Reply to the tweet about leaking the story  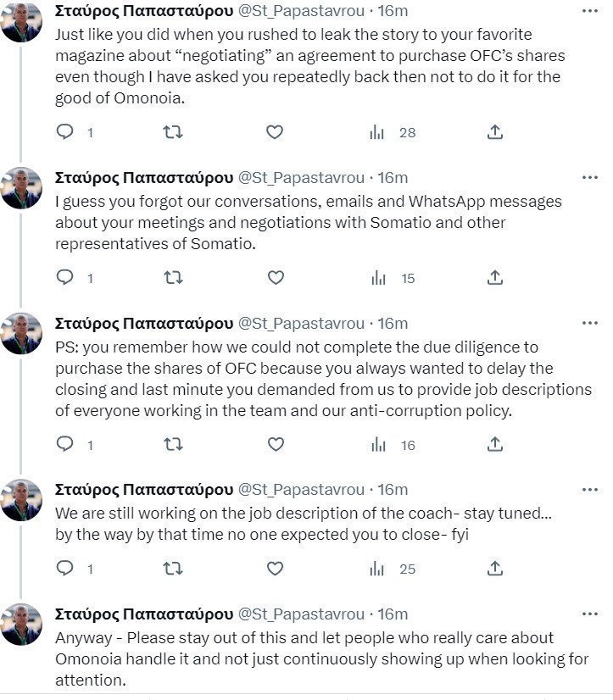(x=64, y=131)
